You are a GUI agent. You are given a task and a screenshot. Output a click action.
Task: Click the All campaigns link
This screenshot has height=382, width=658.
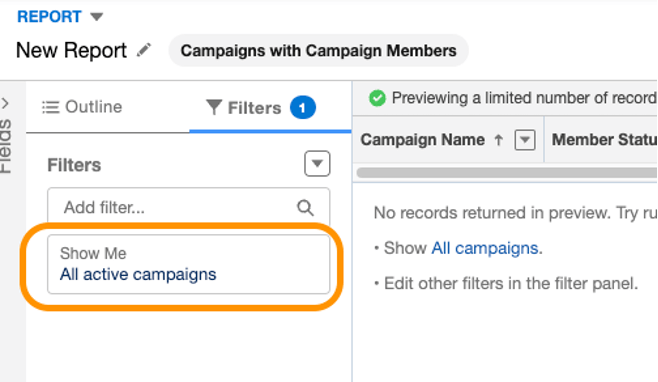pos(485,248)
